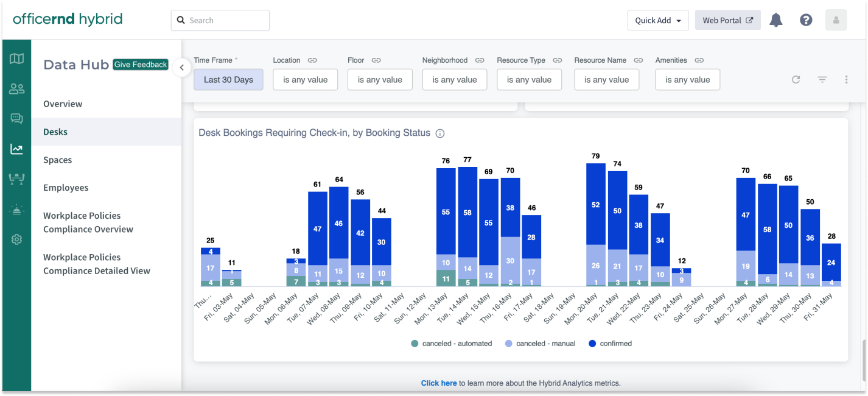The height and width of the screenshot is (396, 868).
Task: Select the analytics chart sidebar icon
Action: (x=16, y=149)
